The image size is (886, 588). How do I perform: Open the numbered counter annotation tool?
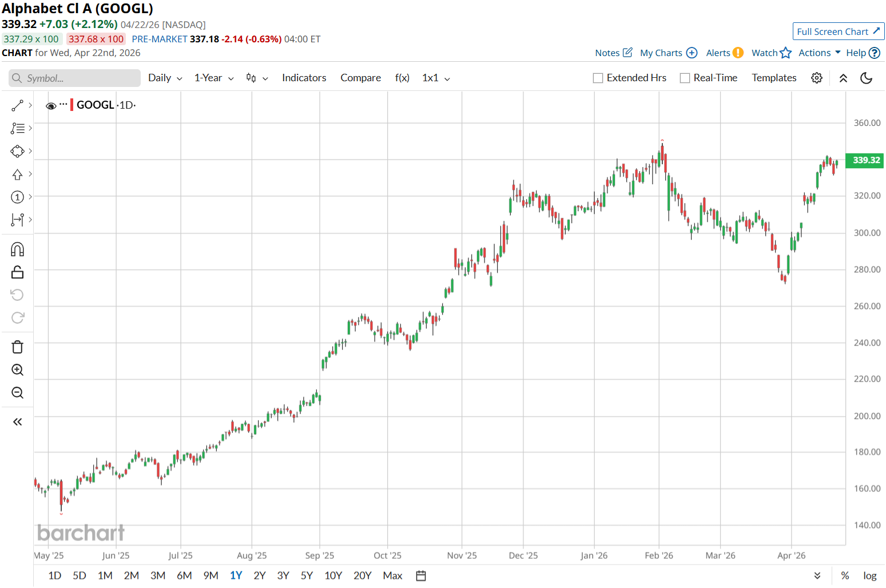pyautogui.click(x=17, y=197)
